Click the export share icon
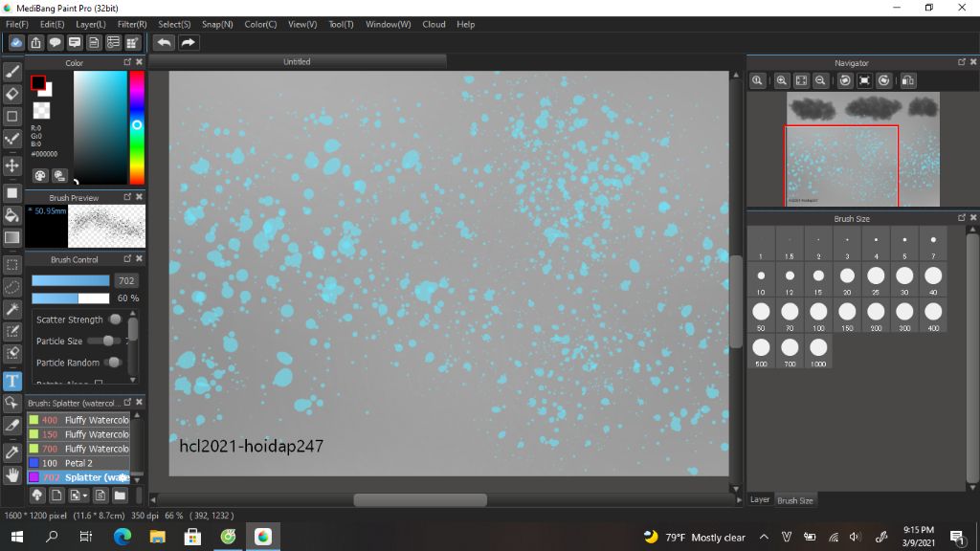The width and height of the screenshot is (980, 551). coord(35,42)
